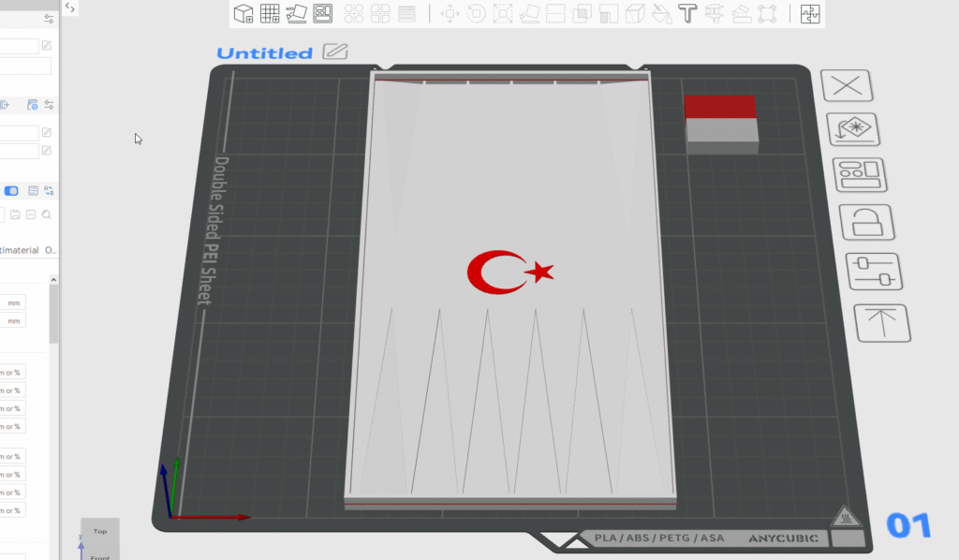Select the Auto orient toolbar icon

[x=297, y=13]
